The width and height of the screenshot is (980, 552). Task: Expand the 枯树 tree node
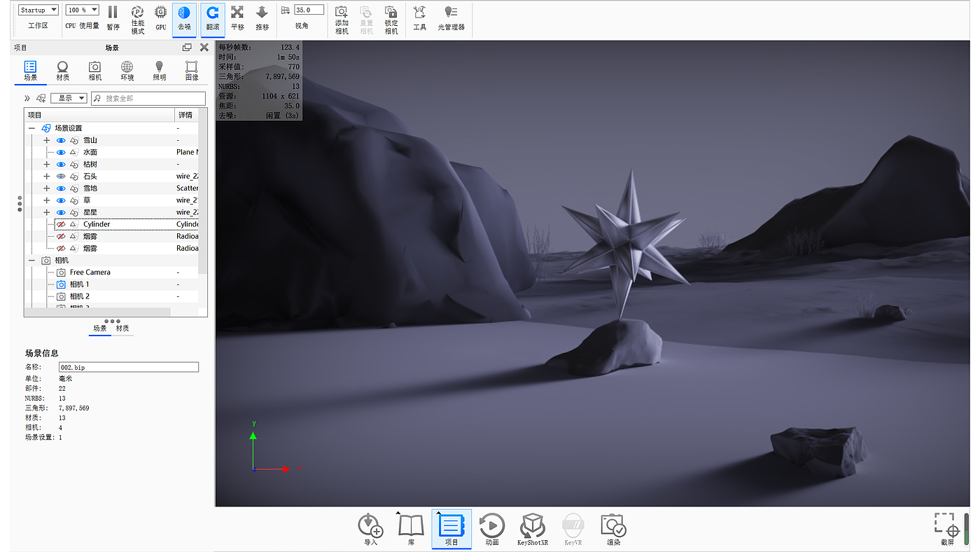[47, 165]
